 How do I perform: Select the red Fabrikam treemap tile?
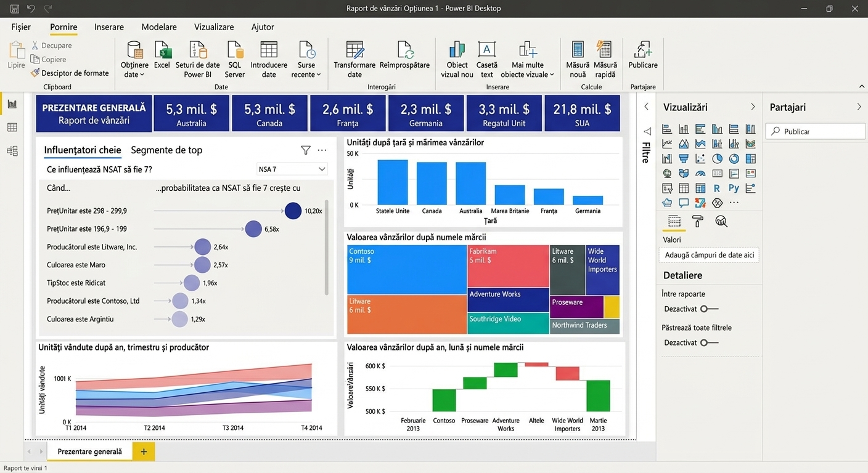[x=508, y=266]
